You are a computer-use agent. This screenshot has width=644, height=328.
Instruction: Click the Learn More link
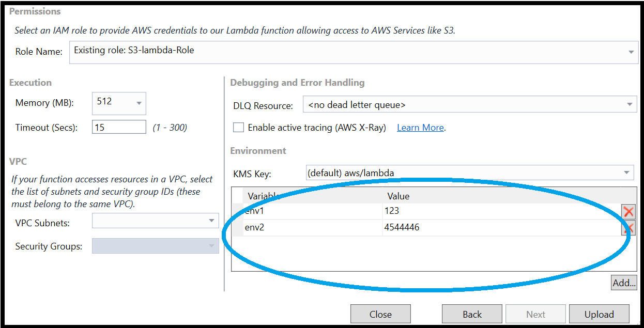420,128
